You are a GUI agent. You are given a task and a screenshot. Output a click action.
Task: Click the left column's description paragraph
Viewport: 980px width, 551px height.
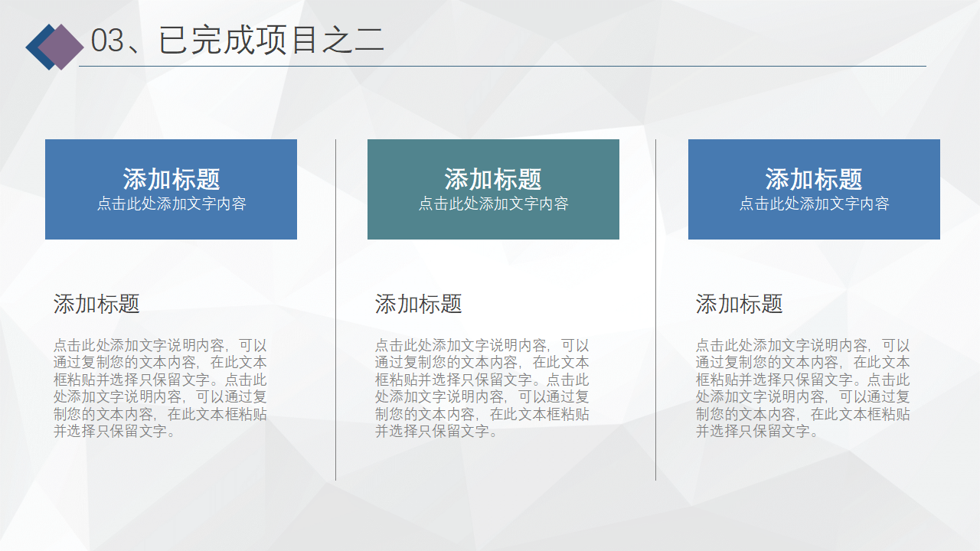[160, 388]
